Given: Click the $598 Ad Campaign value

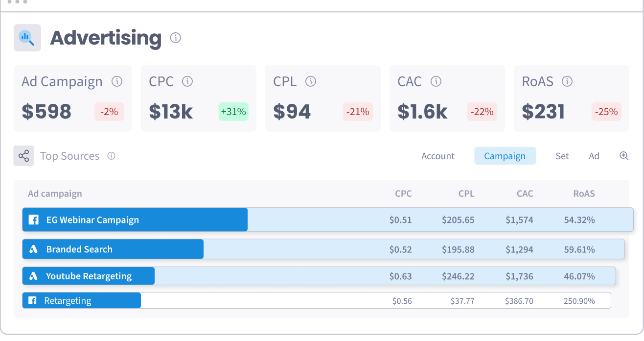Looking at the screenshot, I should tap(46, 112).
